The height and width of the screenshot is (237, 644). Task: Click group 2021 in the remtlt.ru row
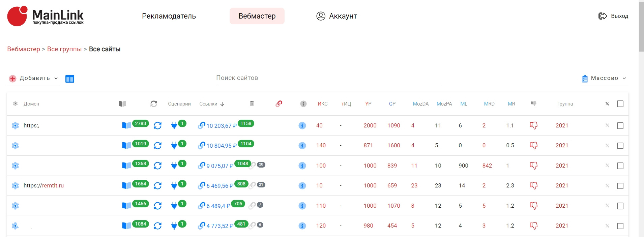tap(562, 185)
